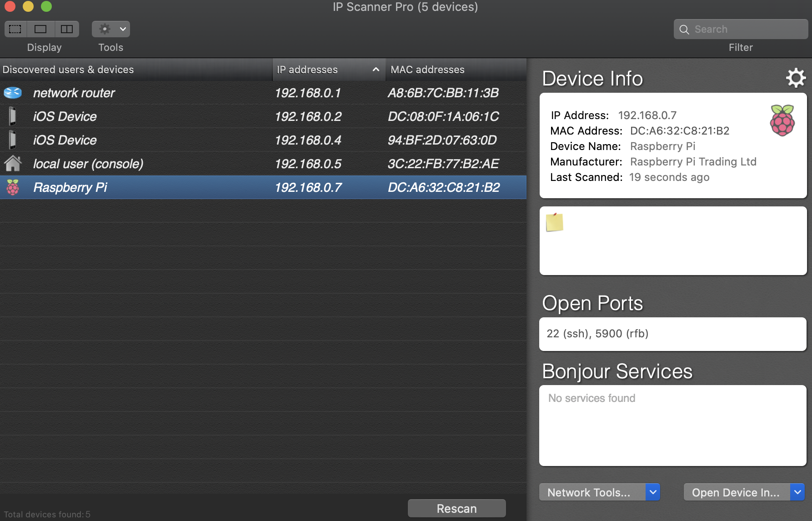This screenshot has width=812, height=521.
Task: Switch to the first display mode
Action: (x=15, y=29)
